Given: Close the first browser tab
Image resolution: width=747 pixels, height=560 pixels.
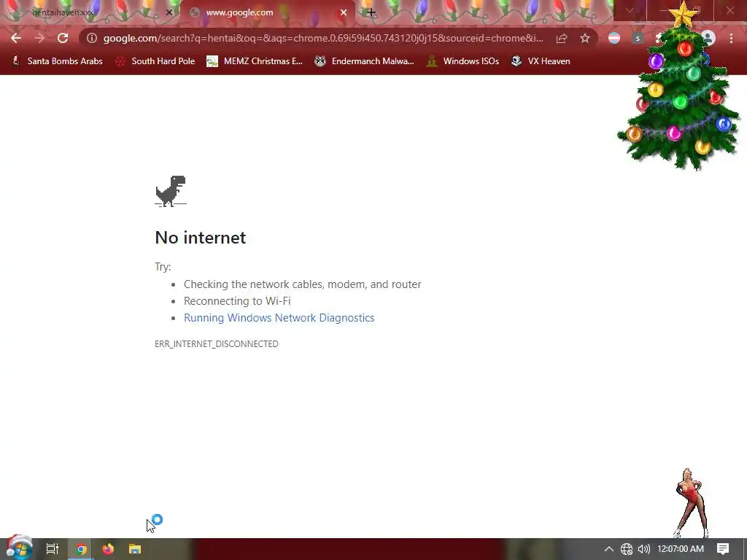Looking at the screenshot, I should pyautogui.click(x=169, y=12).
